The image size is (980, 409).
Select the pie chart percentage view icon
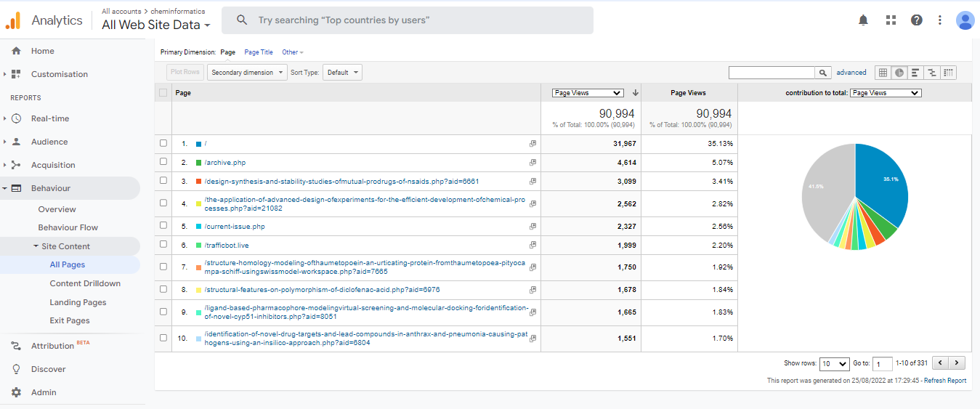click(x=899, y=73)
